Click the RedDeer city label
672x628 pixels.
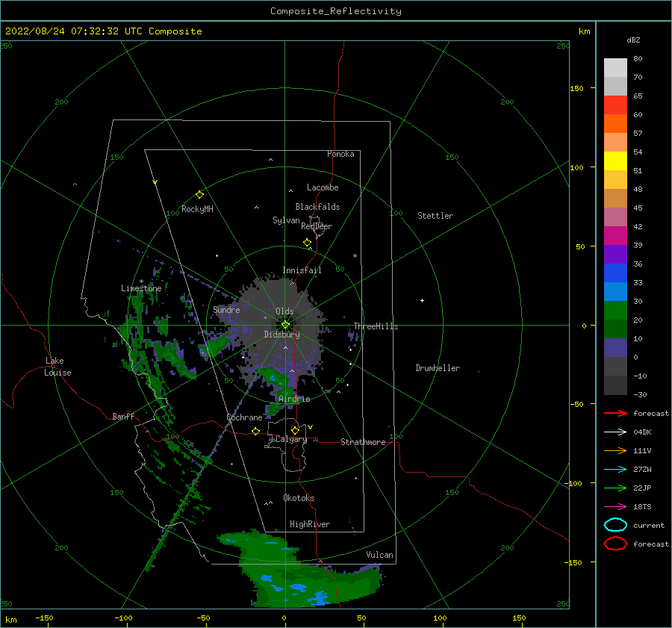click(x=317, y=226)
